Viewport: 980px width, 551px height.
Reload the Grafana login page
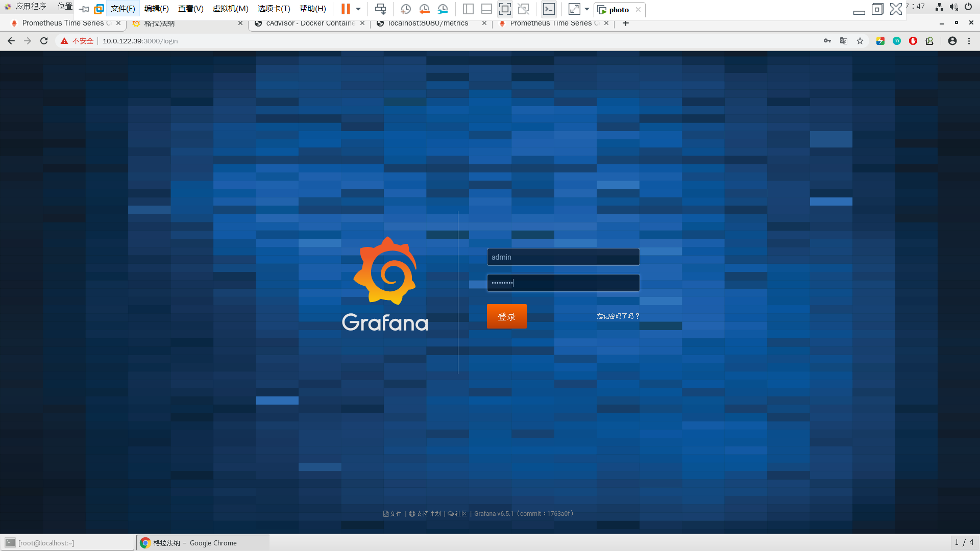pyautogui.click(x=44, y=41)
